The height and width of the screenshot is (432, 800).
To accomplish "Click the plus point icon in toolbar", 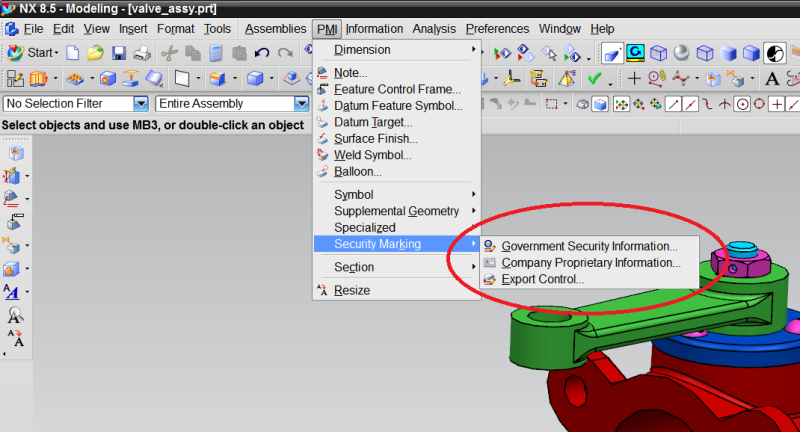I will coord(634,78).
